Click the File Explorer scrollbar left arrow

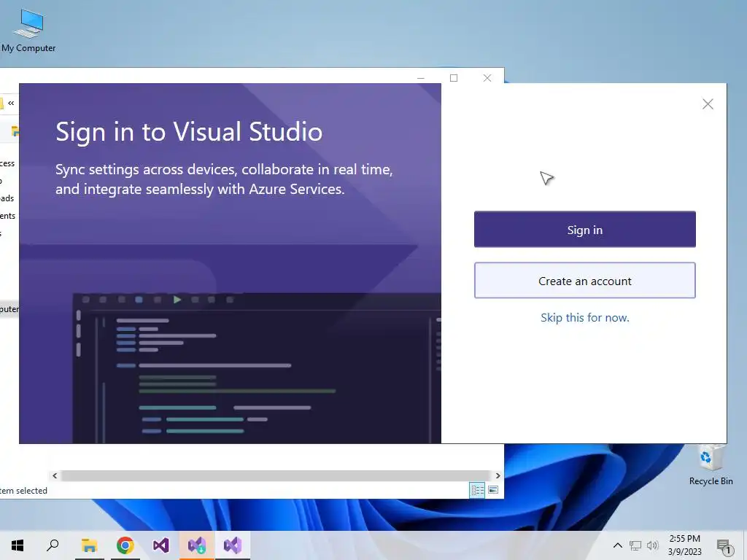pos(55,475)
